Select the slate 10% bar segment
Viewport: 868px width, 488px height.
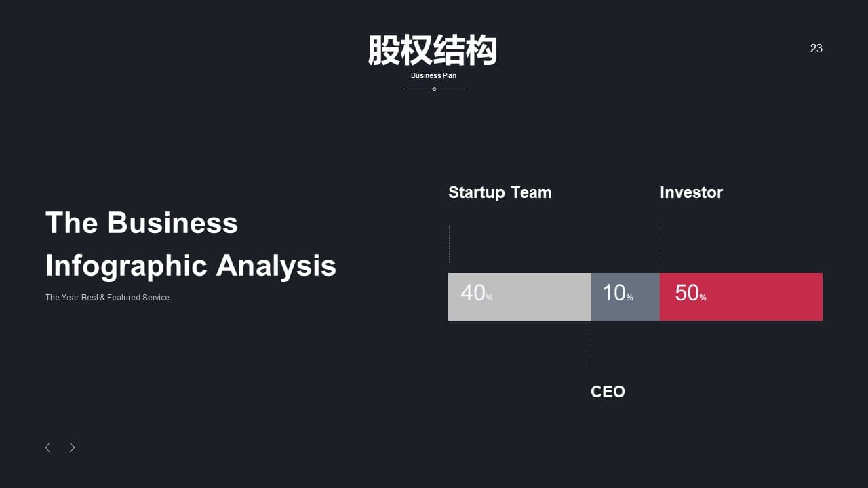point(625,297)
